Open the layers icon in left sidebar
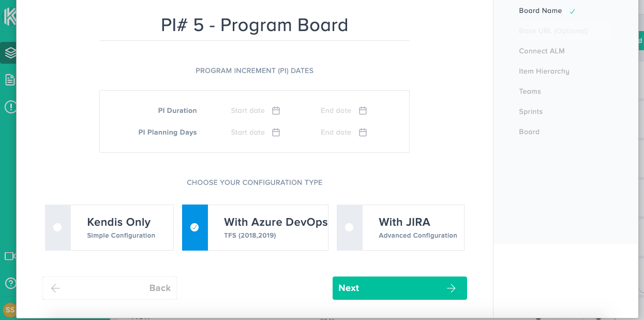 (9, 53)
